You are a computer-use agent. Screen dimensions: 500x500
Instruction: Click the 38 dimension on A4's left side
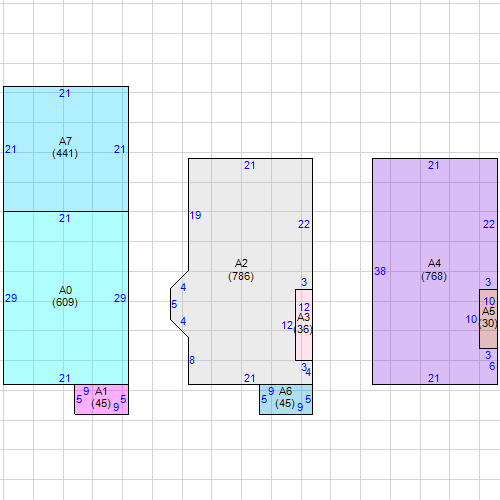coord(380,271)
